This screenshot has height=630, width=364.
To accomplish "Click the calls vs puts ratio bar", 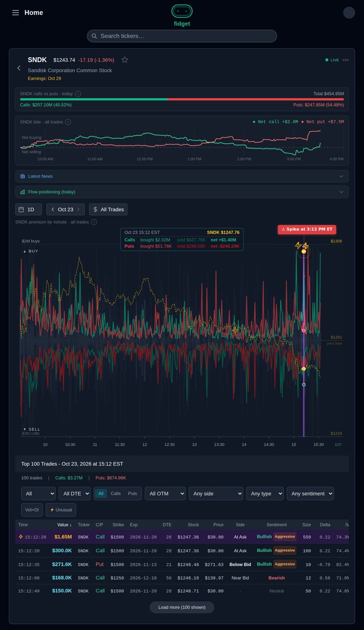I will (x=182, y=99).
